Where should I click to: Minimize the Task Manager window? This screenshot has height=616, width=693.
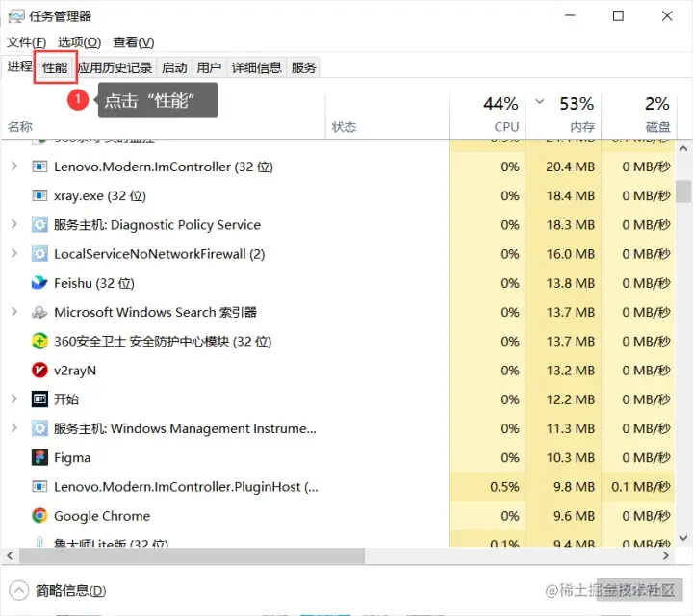(x=570, y=16)
